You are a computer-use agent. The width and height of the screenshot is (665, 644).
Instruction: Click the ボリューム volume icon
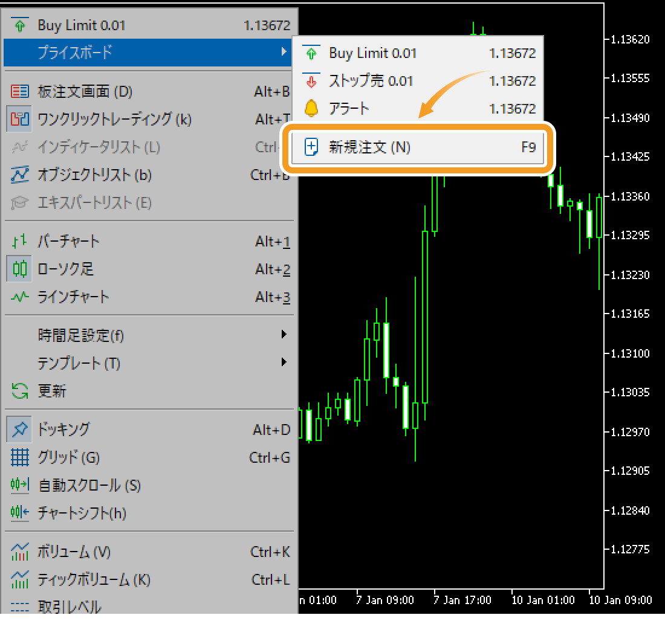(x=19, y=551)
